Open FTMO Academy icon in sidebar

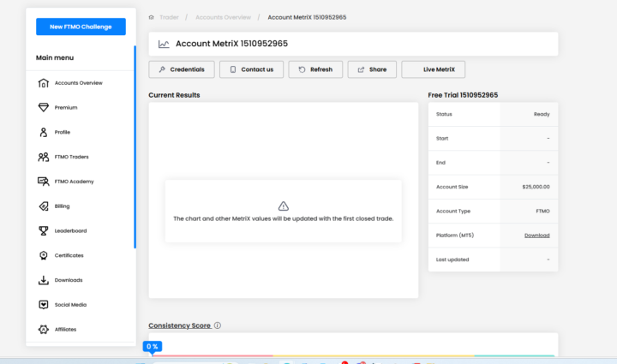[x=44, y=182]
